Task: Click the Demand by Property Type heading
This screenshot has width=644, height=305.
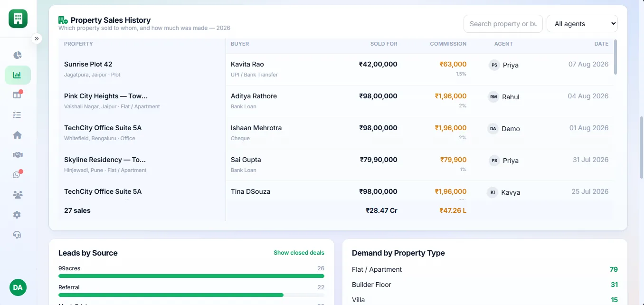Action: 398,253
